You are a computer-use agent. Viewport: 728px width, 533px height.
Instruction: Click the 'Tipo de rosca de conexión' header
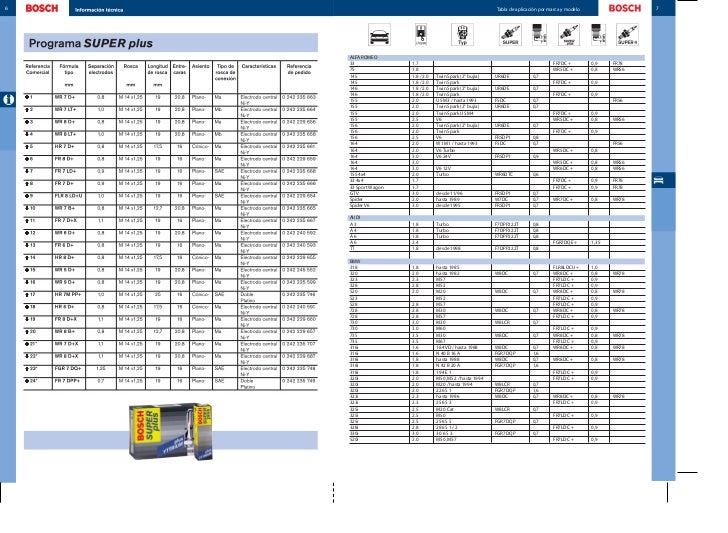(225, 72)
